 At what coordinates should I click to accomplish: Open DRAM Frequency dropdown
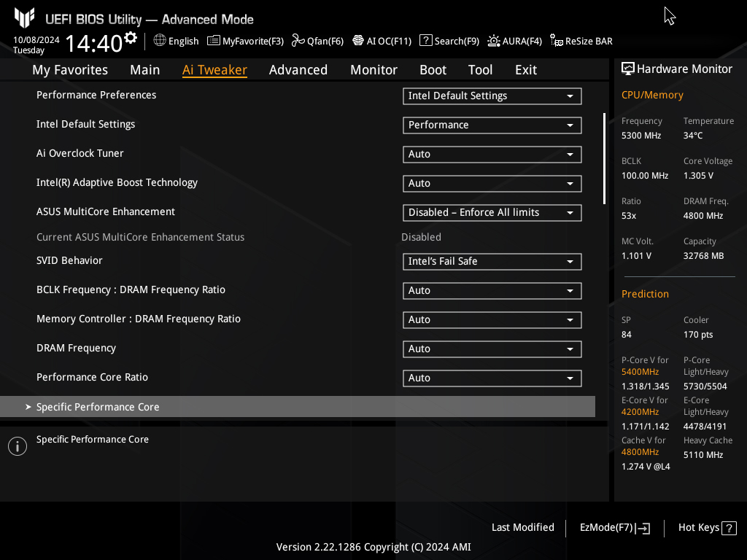(492, 349)
